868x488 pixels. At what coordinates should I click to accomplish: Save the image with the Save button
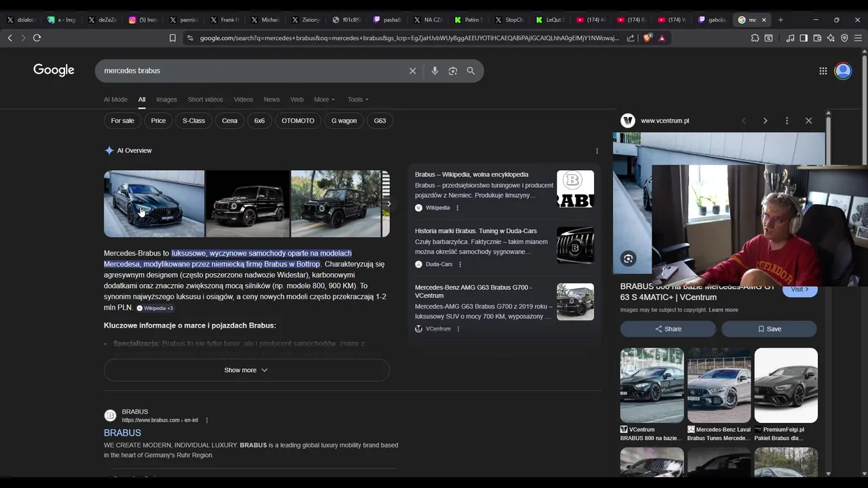click(769, 329)
